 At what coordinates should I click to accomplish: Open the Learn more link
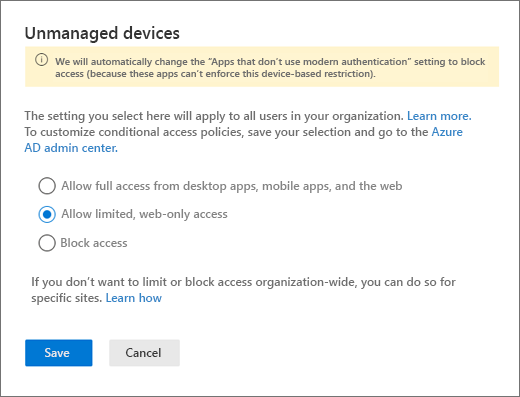[439, 116]
